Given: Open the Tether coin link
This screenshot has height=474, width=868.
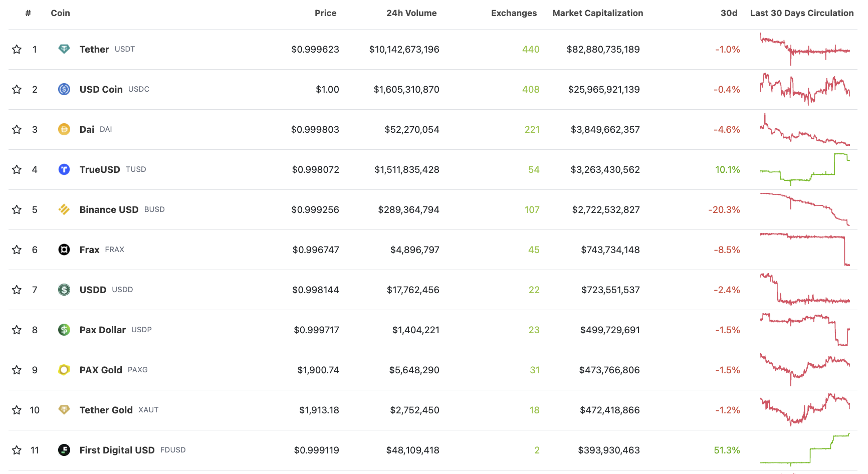Looking at the screenshot, I should (x=94, y=49).
